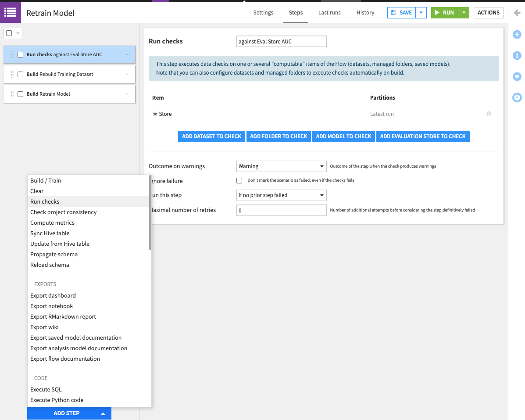Viewport: 525px width, 420px height.
Task: Click the step menu scrollbar thumb
Action: click(150, 213)
